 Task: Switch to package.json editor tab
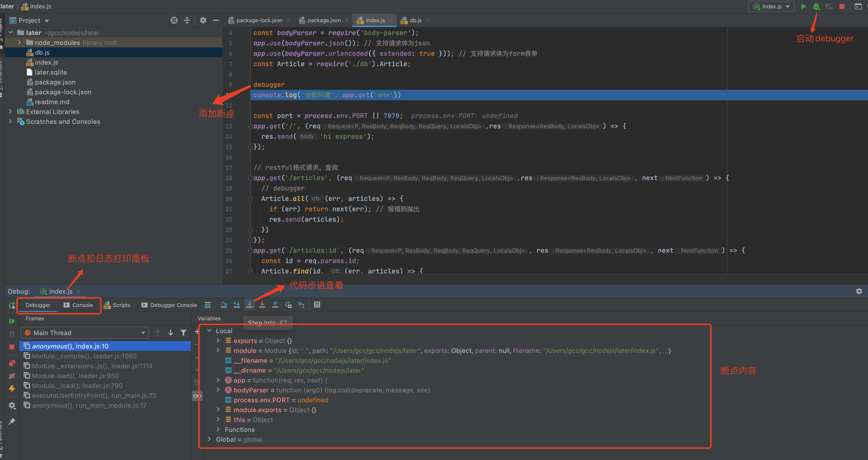(324, 20)
